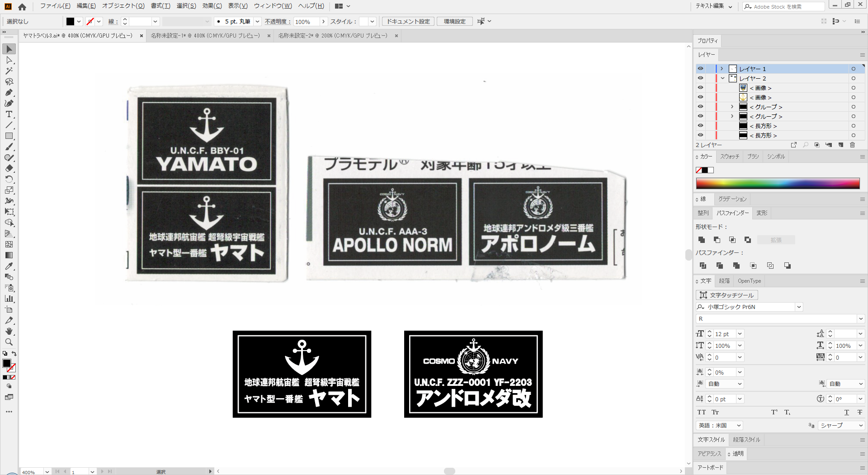The height and width of the screenshot is (475, 868).
Task: Activate the Lasso tool
Action: point(9,81)
